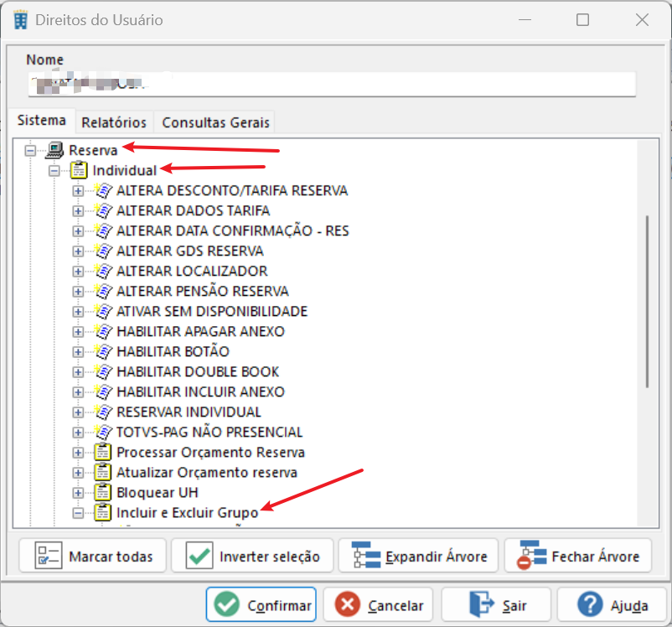The height and width of the screenshot is (627, 672).
Task: Expand ALTERA DESCONTO/TARIFA RESERVA node
Action: (78, 191)
